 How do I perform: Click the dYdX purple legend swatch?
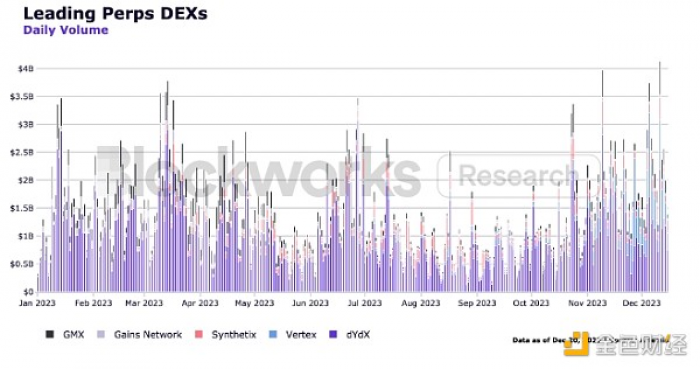tap(333, 334)
